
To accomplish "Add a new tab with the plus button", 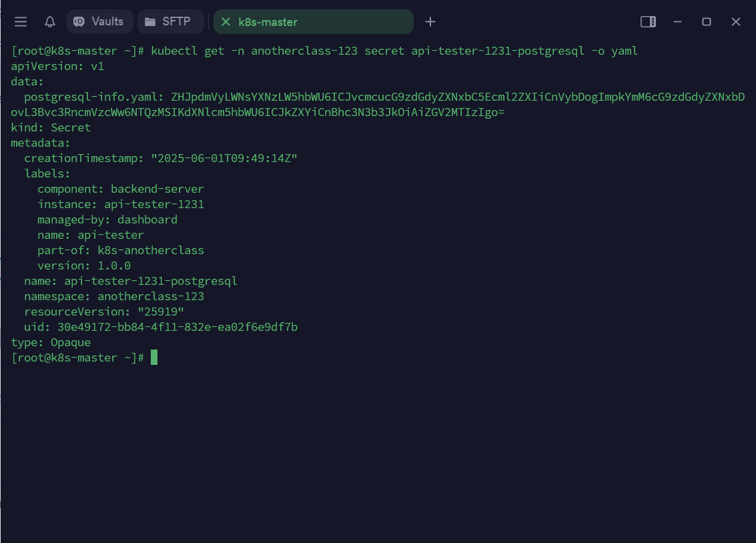I will click(x=430, y=22).
